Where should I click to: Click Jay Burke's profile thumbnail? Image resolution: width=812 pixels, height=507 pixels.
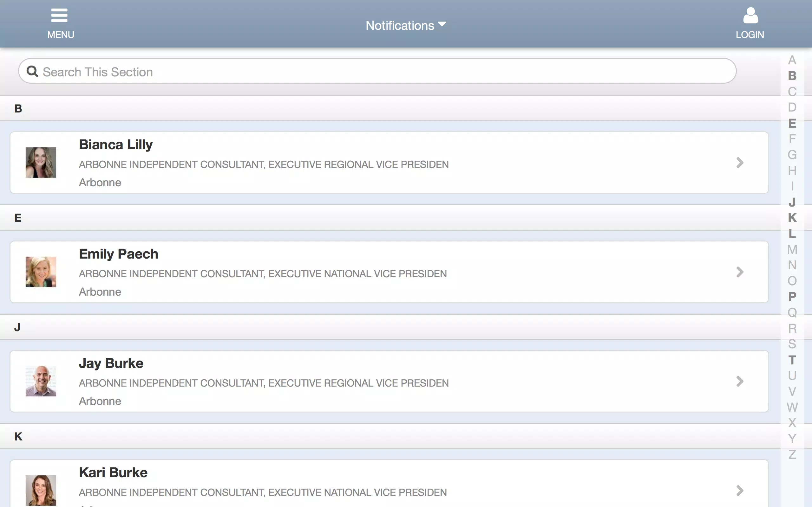41,381
